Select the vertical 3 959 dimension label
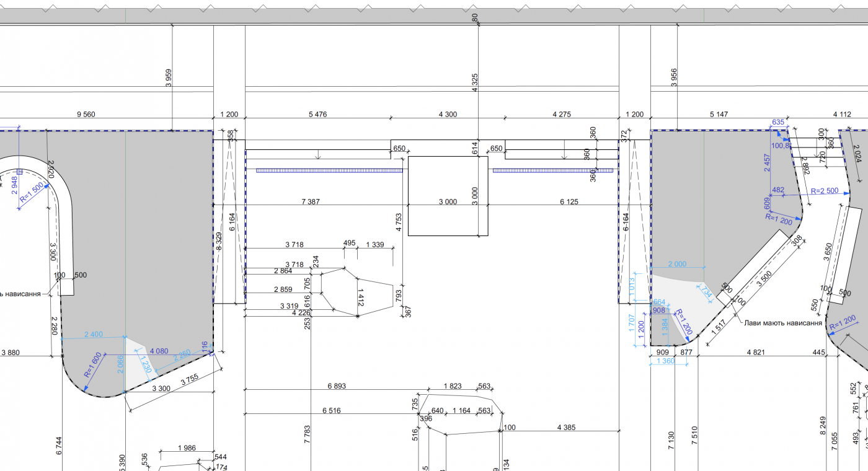Screen dimensions: 868x471 tap(169, 77)
